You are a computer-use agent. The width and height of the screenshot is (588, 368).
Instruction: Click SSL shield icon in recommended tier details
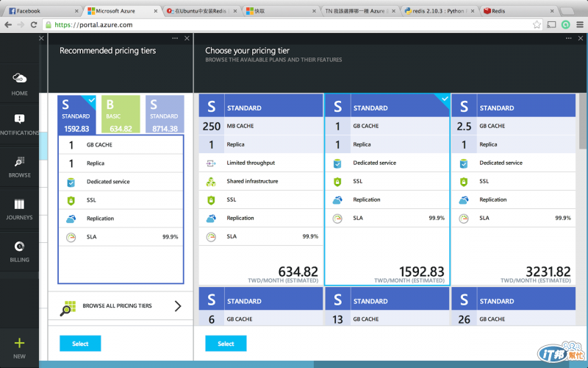(x=71, y=200)
